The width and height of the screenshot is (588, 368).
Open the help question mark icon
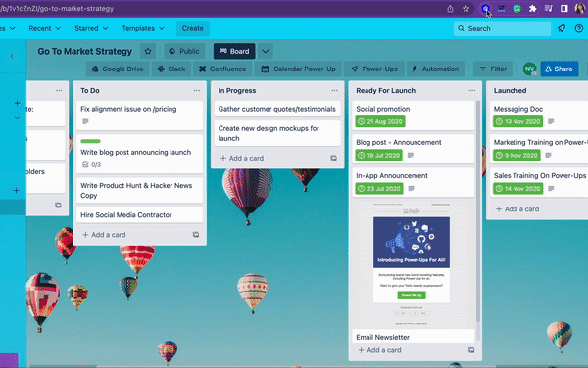579,28
